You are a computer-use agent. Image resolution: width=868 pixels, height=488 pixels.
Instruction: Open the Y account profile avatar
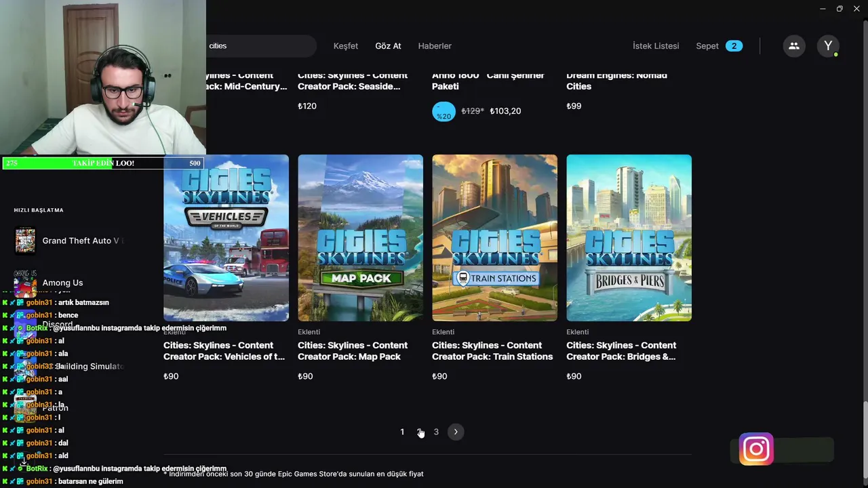tap(828, 46)
